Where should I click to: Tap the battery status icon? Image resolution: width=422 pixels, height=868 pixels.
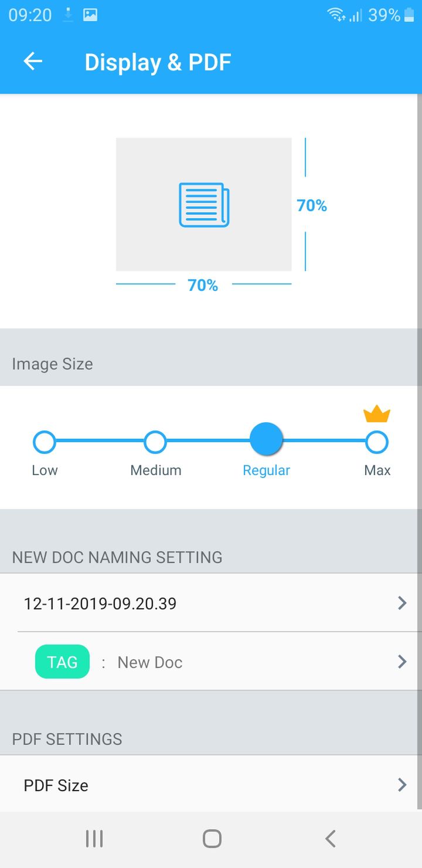pos(409,15)
